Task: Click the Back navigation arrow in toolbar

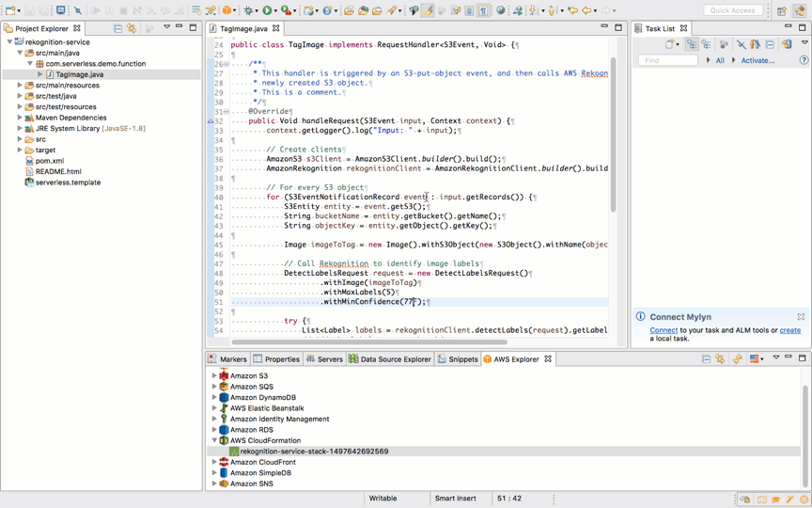Action: tap(586, 10)
